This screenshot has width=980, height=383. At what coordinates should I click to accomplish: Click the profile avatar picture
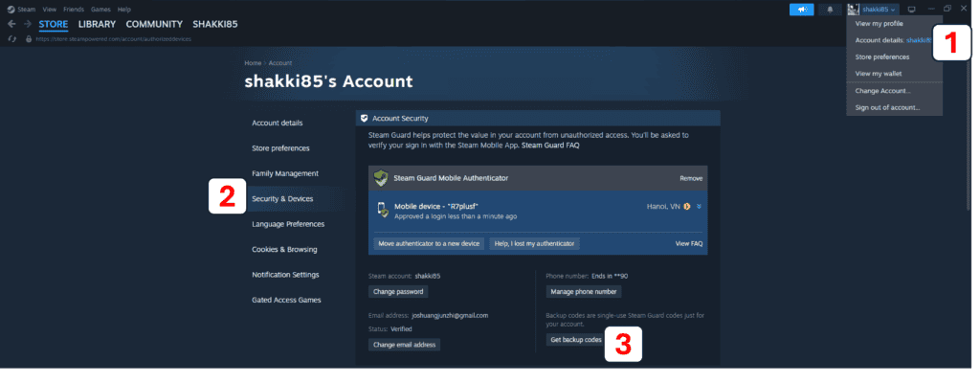853,10
